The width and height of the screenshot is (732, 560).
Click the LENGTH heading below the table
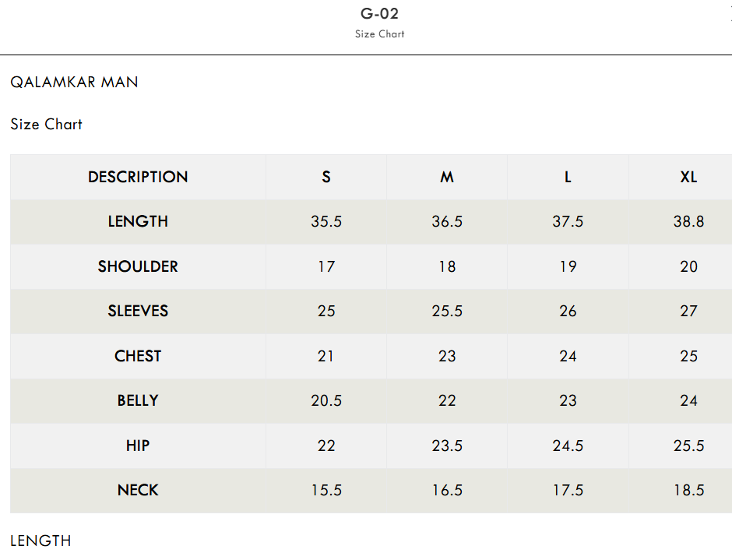[x=40, y=541]
